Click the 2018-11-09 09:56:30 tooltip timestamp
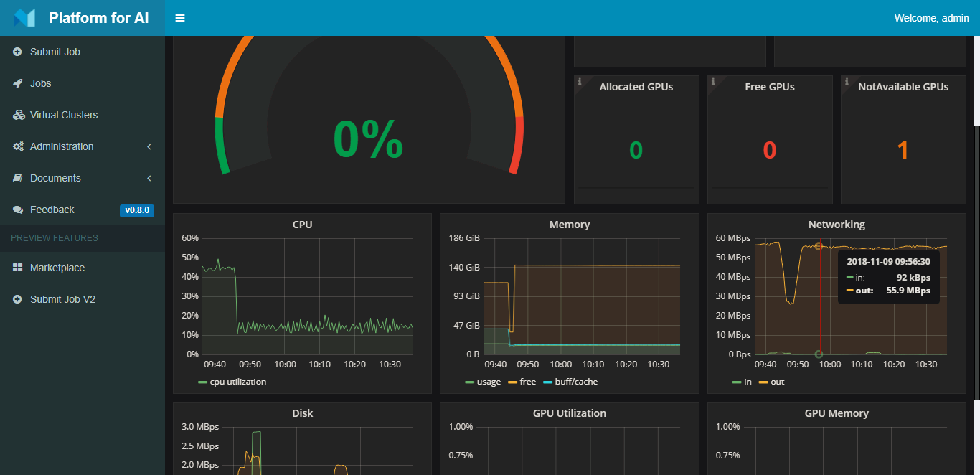Screen dimensions: 980x475 pos(889,262)
